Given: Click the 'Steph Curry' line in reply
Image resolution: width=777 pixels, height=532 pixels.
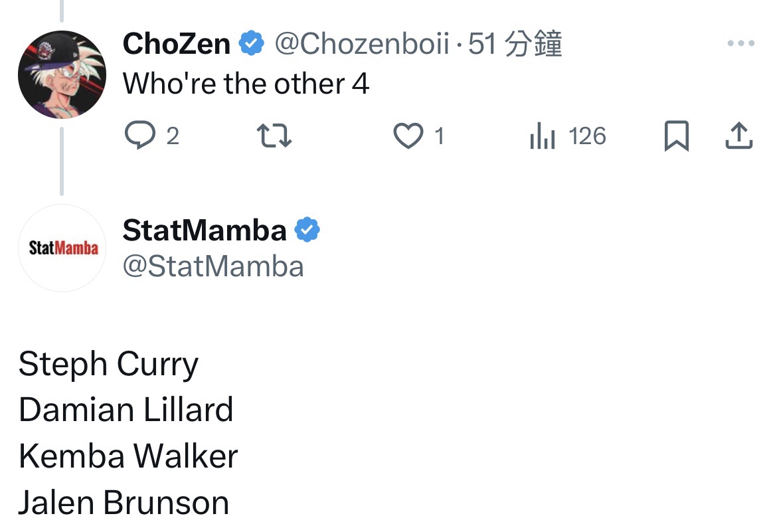Looking at the screenshot, I should pos(108,365).
